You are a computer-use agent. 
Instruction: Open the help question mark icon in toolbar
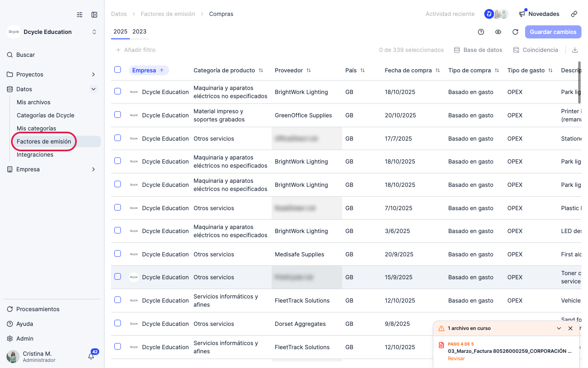pos(481,32)
